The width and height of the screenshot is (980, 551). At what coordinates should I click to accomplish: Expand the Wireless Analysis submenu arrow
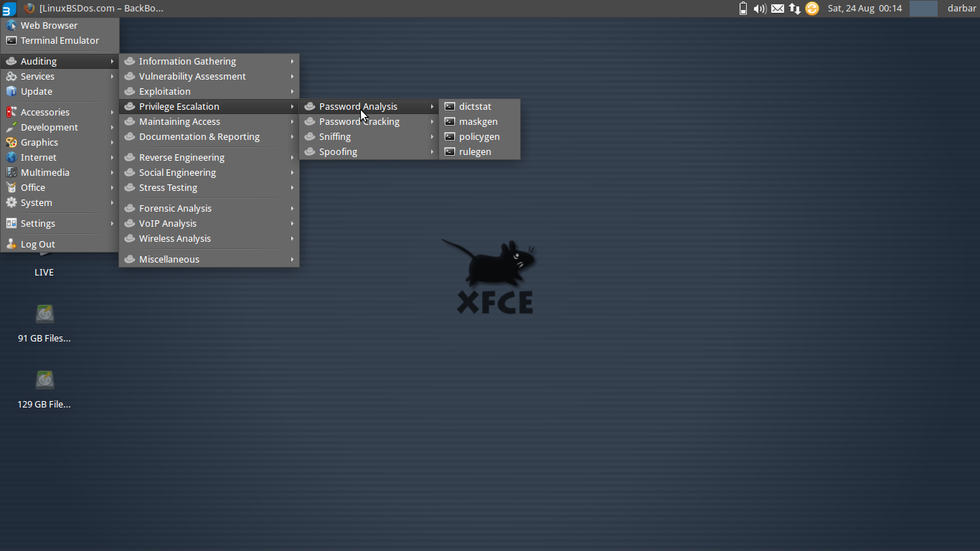(x=292, y=238)
